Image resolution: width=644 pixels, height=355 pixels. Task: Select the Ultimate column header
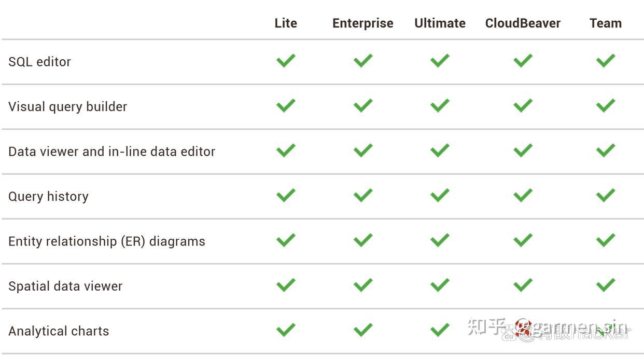coord(440,23)
